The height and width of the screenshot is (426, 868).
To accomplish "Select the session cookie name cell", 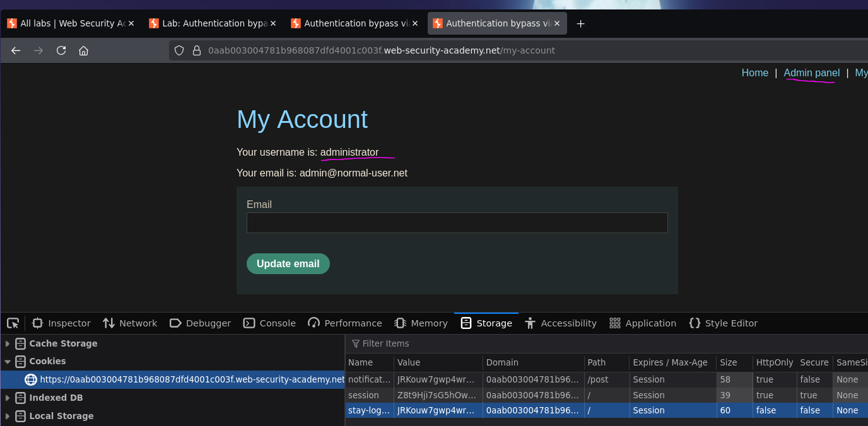I will coord(370,395).
